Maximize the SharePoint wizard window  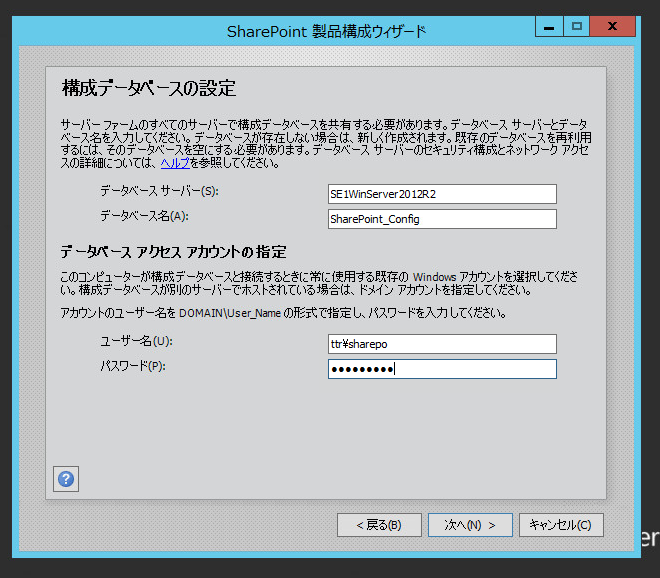point(577,26)
